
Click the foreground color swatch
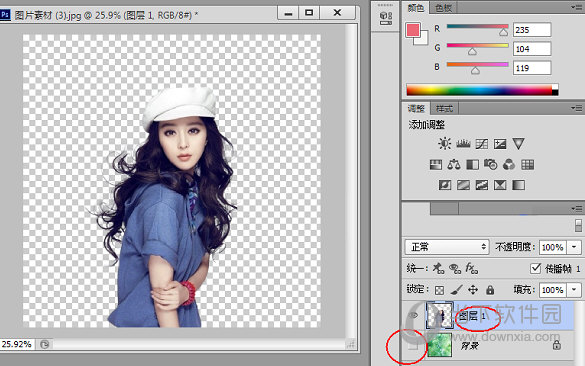coord(413,30)
